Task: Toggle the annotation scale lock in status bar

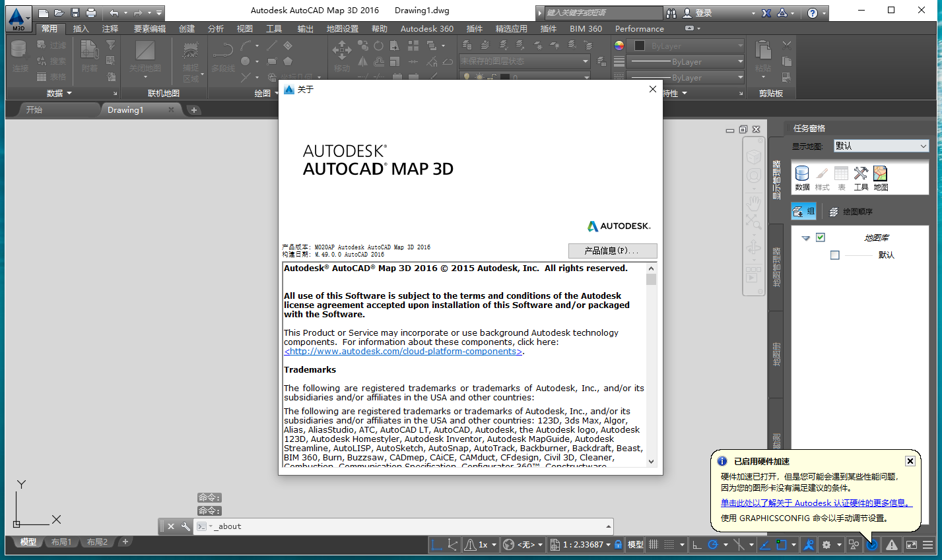Action: [x=619, y=544]
